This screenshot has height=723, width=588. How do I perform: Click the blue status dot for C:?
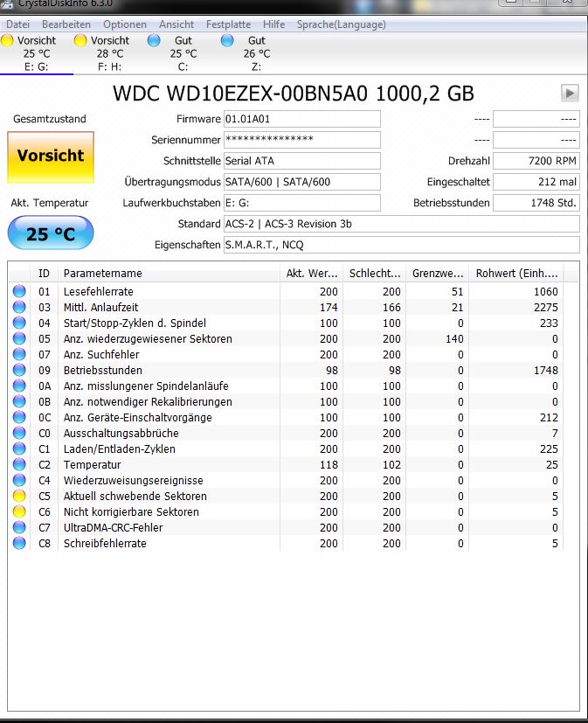[154, 40]
